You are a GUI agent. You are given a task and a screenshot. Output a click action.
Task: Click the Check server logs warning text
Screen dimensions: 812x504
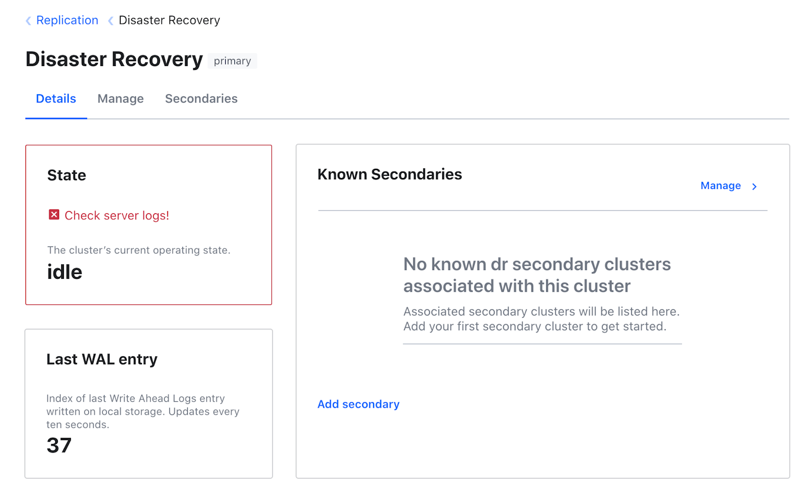point(116,215)
